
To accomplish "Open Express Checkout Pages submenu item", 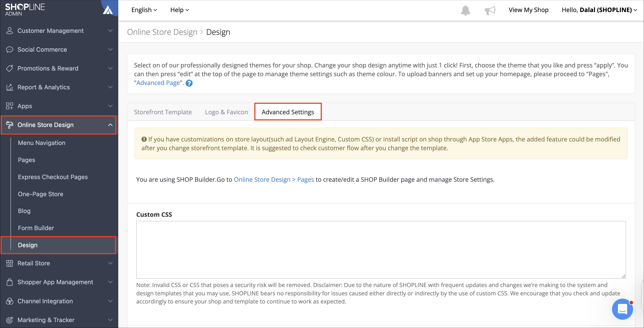I will point(53,177).
